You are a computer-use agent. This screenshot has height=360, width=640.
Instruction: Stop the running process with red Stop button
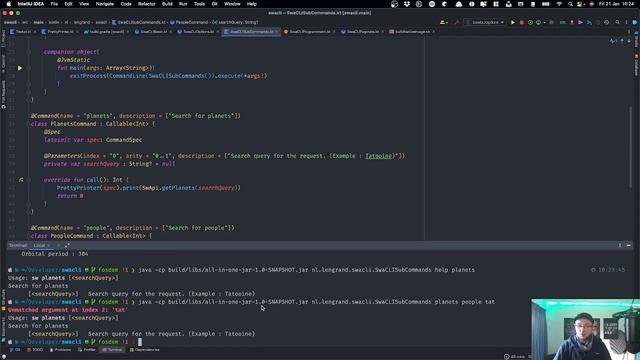coord(522,22)
